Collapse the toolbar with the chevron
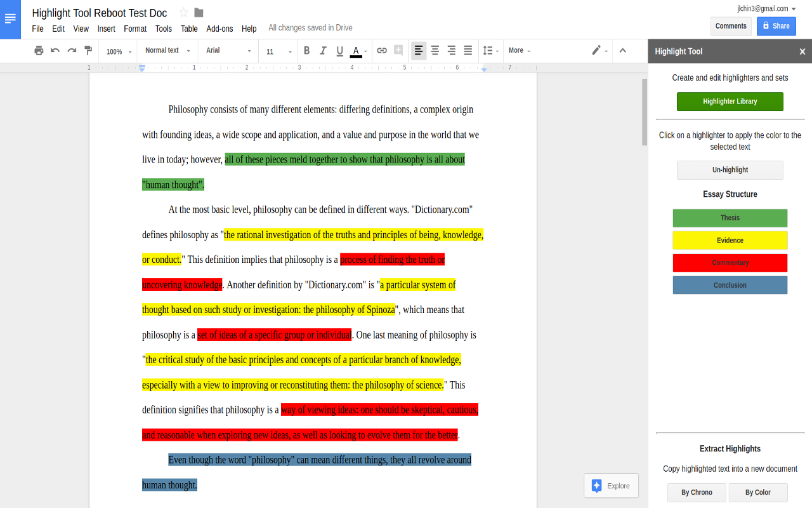Viewport: 812px width, 508px height. coord(622,50)
